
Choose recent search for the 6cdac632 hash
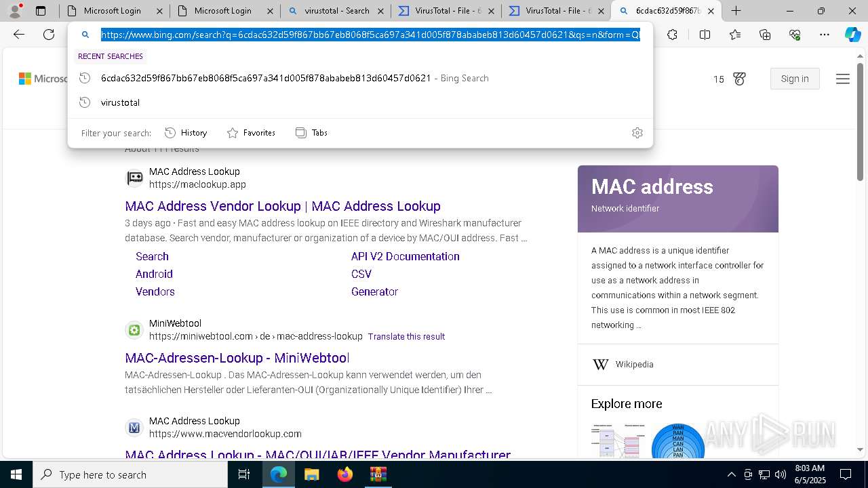point(360,78)
